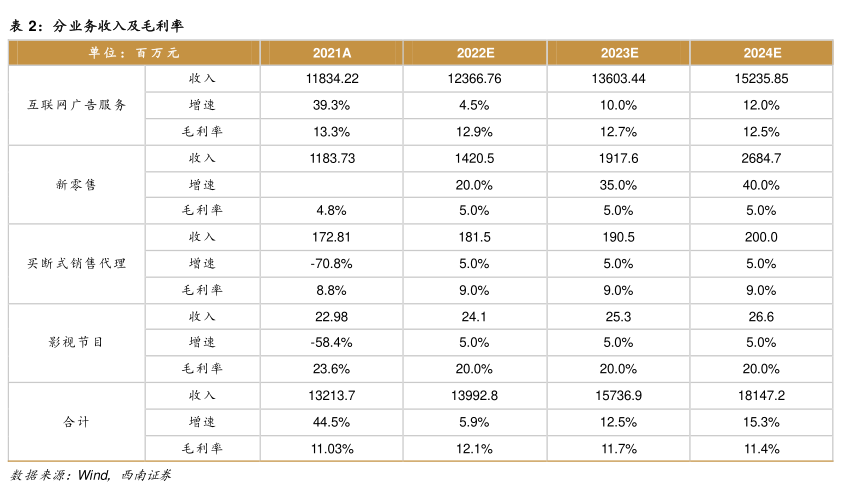The width and height of the screenshot is (847, 486).
Task: Click the 单位：百万元 header cell
Action: point(134,53)
